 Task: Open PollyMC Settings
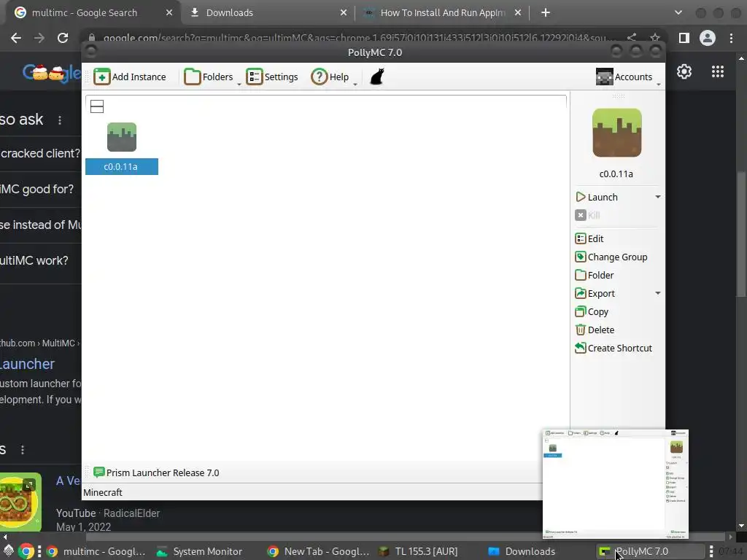tap(272, 77)
